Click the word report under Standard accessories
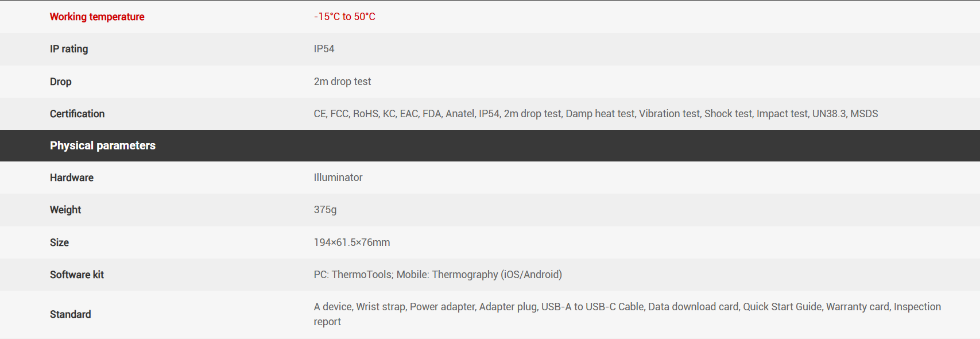Screen dimensions: 980x339 327,322
